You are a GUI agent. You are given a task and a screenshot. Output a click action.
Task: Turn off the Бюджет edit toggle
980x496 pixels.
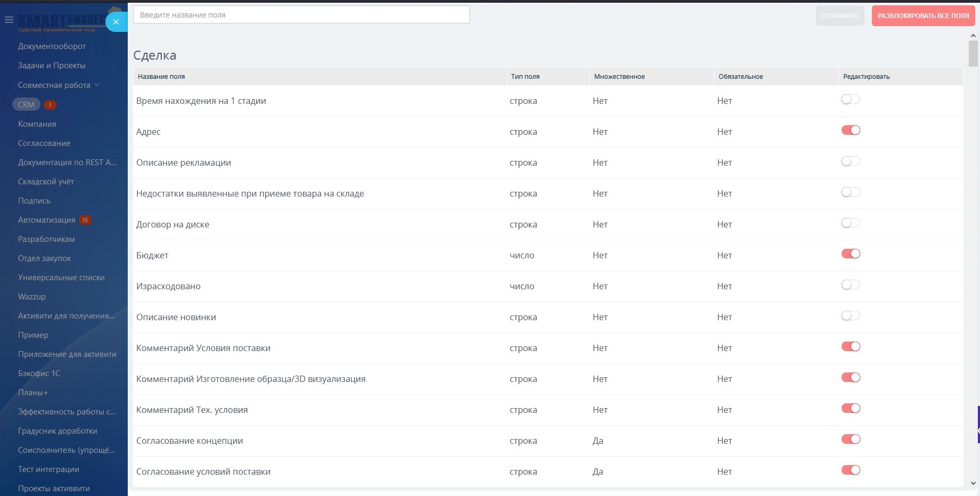850,254
